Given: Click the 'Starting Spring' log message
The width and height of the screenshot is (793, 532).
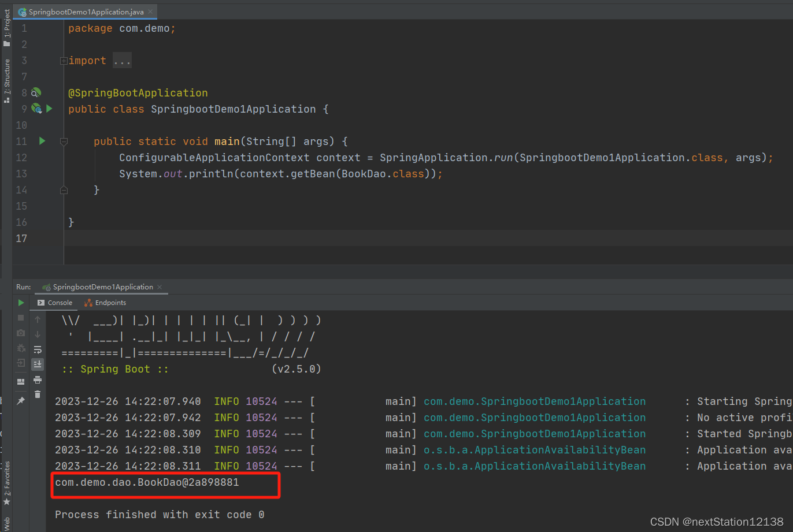Looking at the screenshot, I should pyautogui.click(x=745, y=401).
